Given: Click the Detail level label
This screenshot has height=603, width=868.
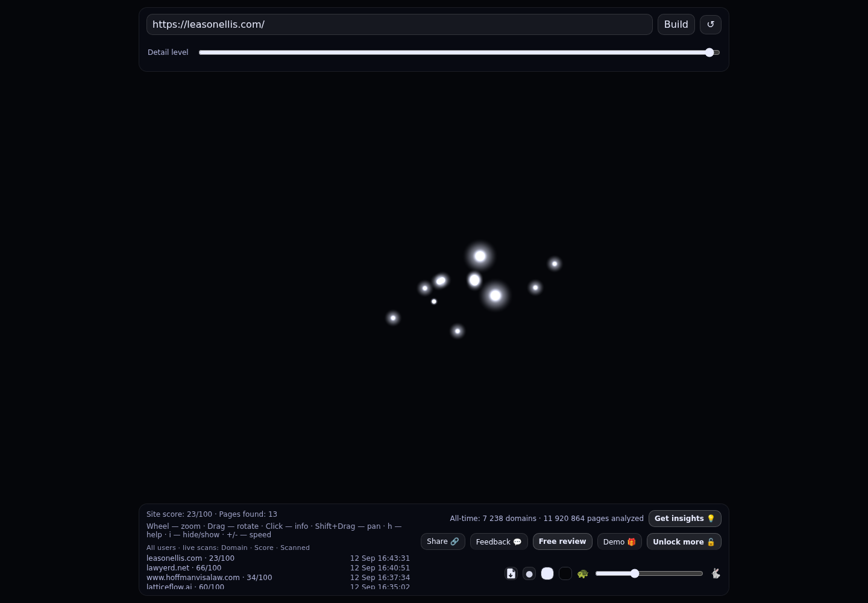Looking at the screenshot, I should 168,52.
